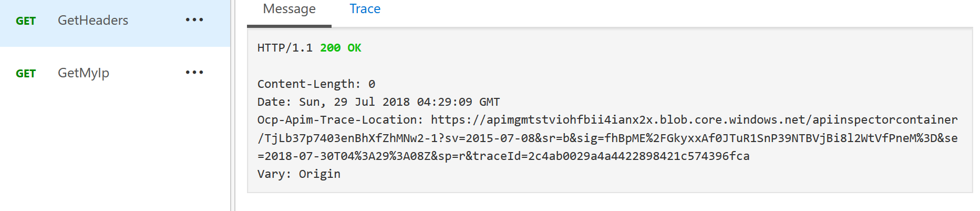Click the HTTP/1.1 protocol text
The width and height of the screenshot is (980, 211).
(285, 48)
